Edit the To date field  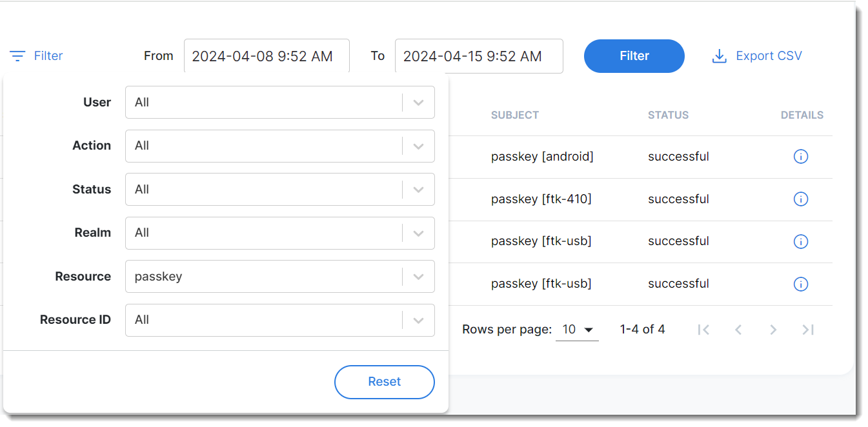(478, 56)
